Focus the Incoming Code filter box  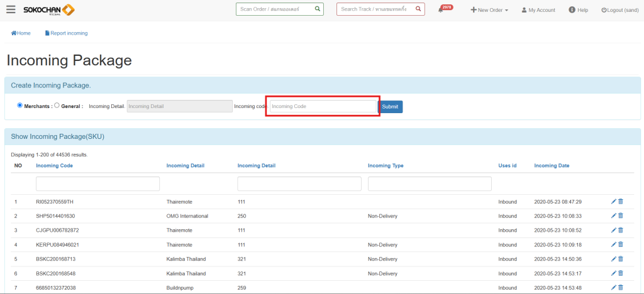click(97, 183)
